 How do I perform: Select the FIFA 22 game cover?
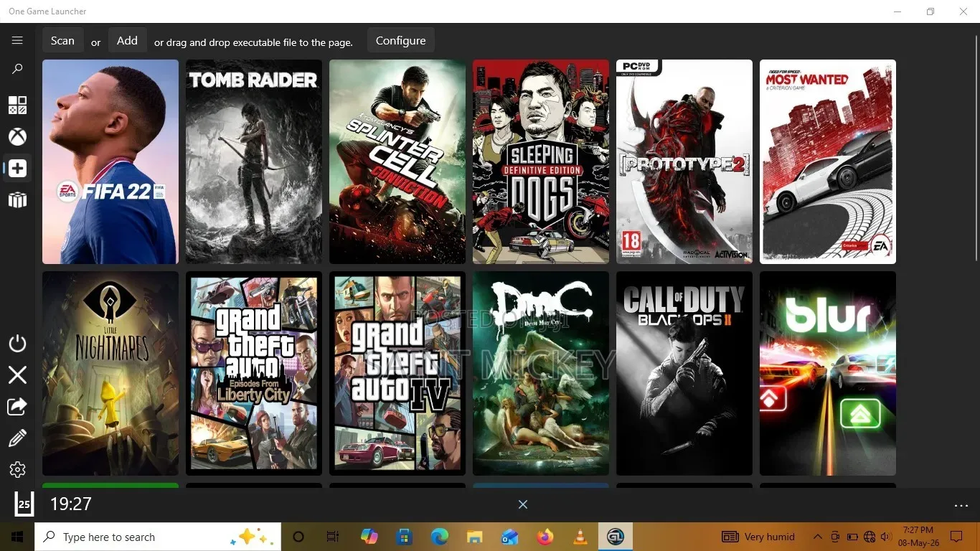coord(110,161)
